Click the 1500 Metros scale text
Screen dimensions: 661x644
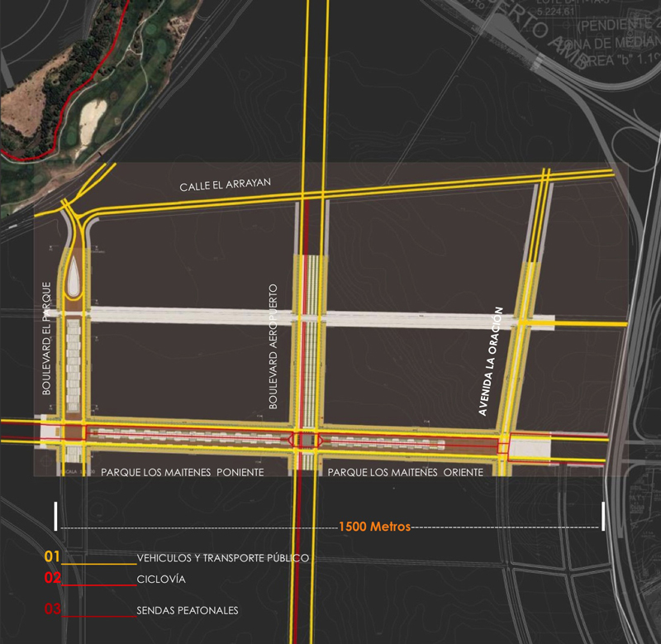point(374,527)
